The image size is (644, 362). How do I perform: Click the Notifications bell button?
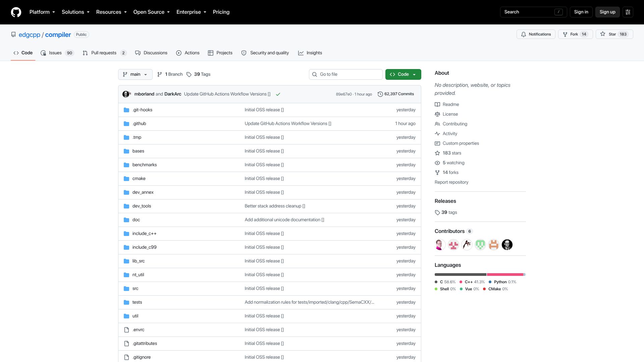536,34
